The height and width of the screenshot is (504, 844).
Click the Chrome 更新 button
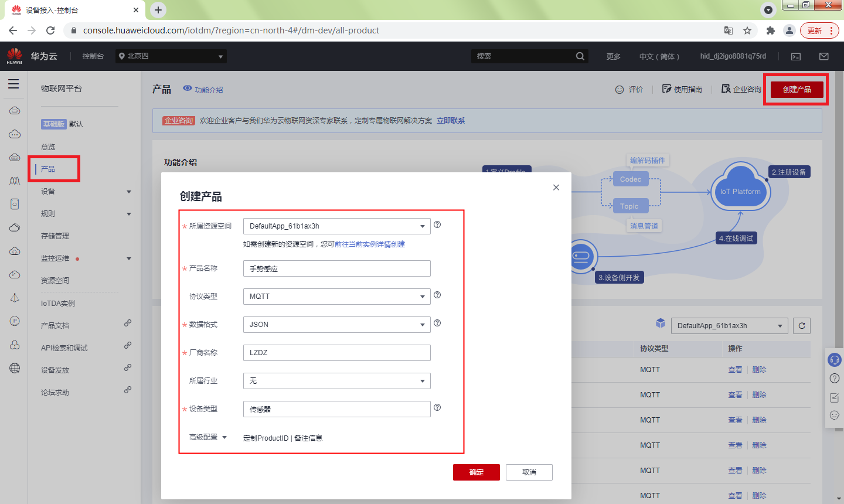[819, 30]
